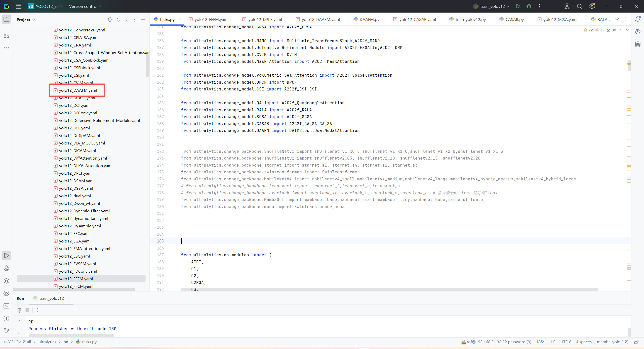Start debugging with the bug icon
The height and width of the screenshot is (349, 644).
(x=529, y=6)
